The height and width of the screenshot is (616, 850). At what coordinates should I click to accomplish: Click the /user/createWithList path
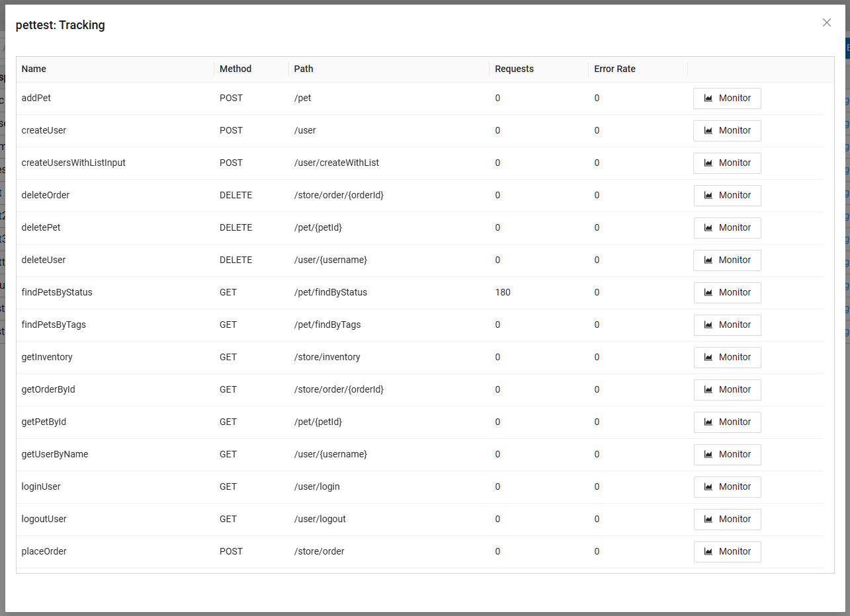tap(337, 163)
